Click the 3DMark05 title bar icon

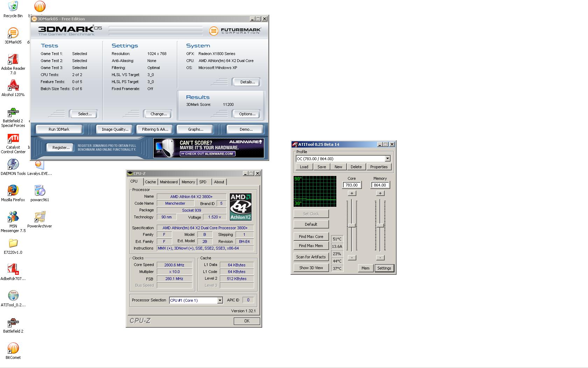click(x=34, y=19)
